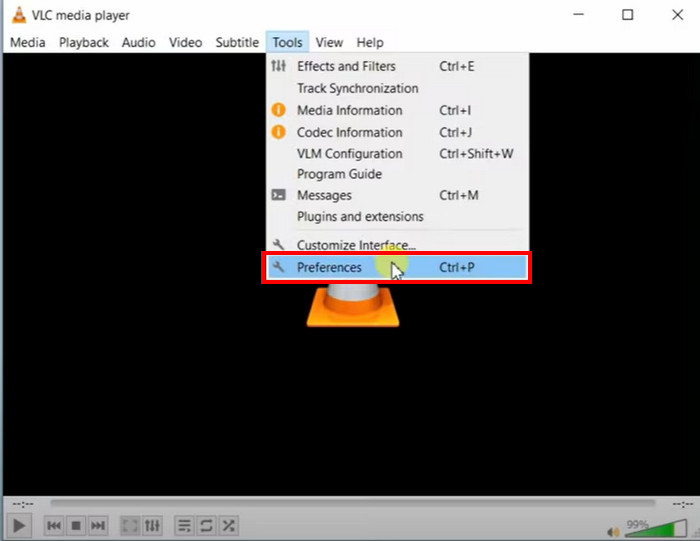Click elapsed time label at left
This screenshot has height=541, width=700.
click(x=23, y=504)
